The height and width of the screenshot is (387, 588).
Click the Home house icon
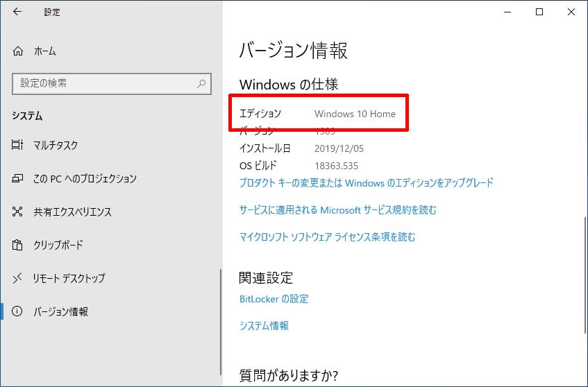[18, 51]
